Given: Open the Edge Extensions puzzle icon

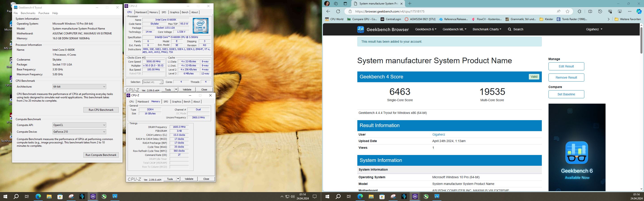Looking at the screenshot, I should pos(579,11).
